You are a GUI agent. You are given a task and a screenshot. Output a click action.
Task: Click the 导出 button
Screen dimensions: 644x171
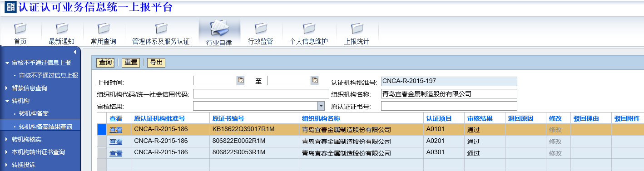[x=156, y=62]
